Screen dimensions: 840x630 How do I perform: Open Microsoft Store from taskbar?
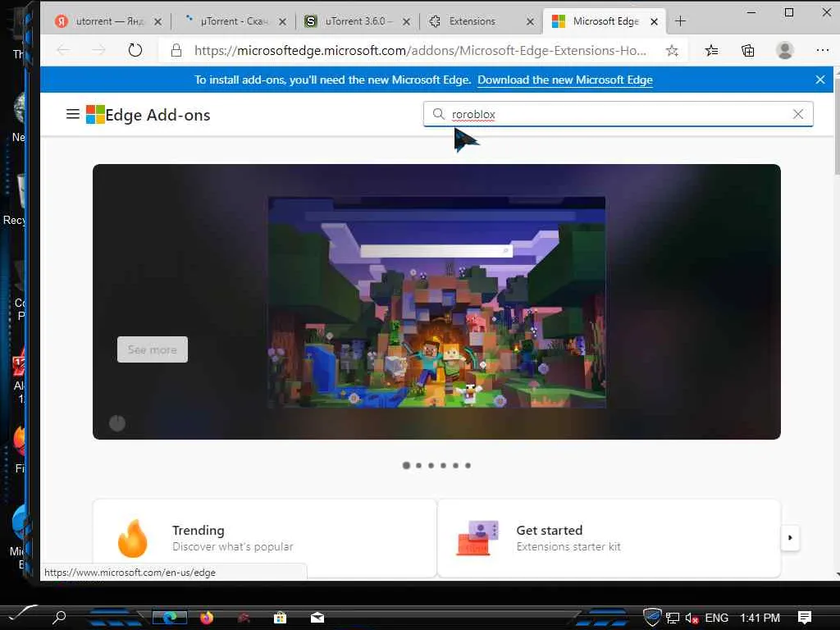tap(280, 618)
